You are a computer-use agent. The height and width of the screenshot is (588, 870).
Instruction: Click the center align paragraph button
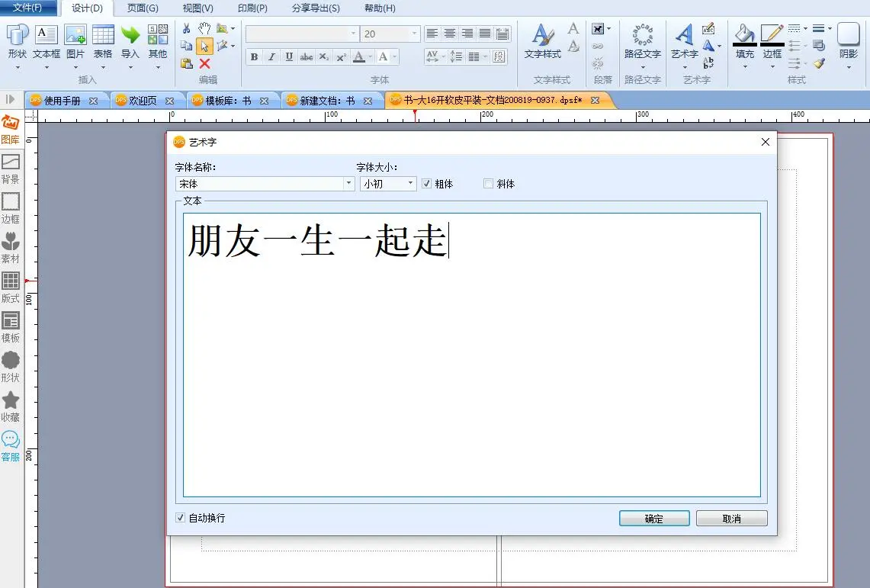pos(450,34)
